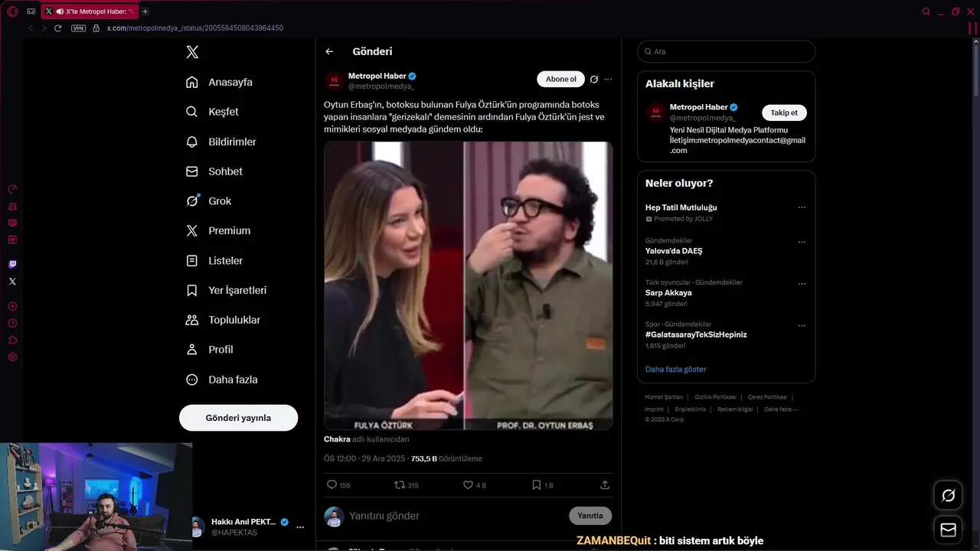Click Metropol Haber name in post header
The image size is (980, 551).
tap(377, 76)
